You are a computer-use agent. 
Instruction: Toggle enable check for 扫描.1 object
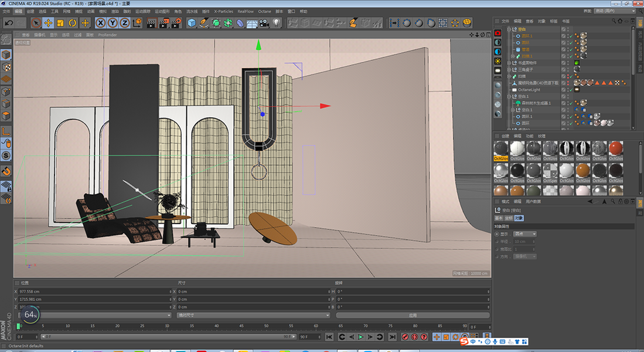(571, 56)
